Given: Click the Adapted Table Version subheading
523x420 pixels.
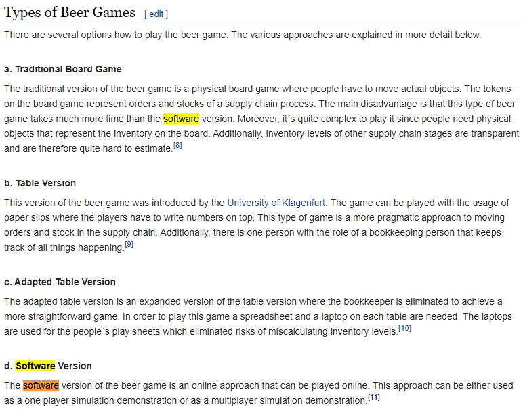Looking at the screenshot, I should pyautogui.click(x=60, y=282).
